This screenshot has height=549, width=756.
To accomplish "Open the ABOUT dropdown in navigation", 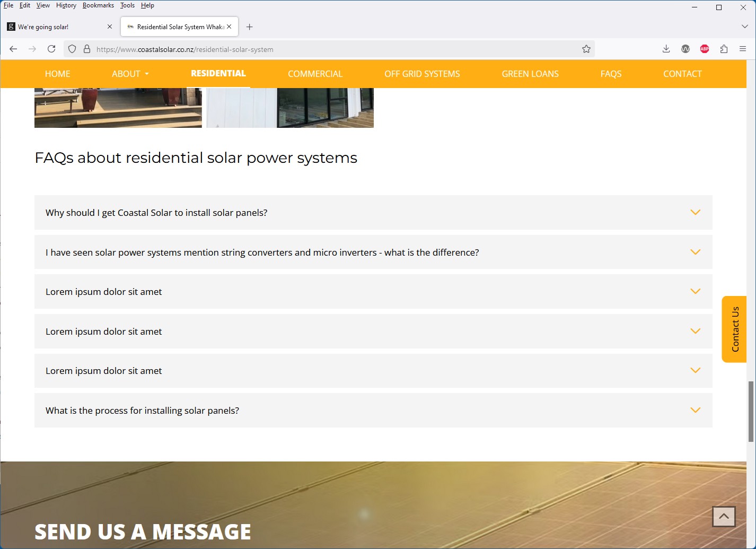I will click(x=130, y=74).
